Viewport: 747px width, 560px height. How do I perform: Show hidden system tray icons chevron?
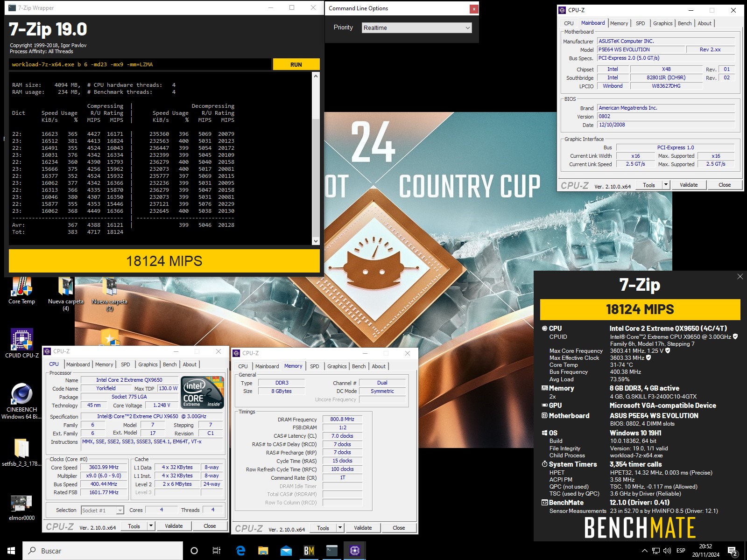pos(645,551)
